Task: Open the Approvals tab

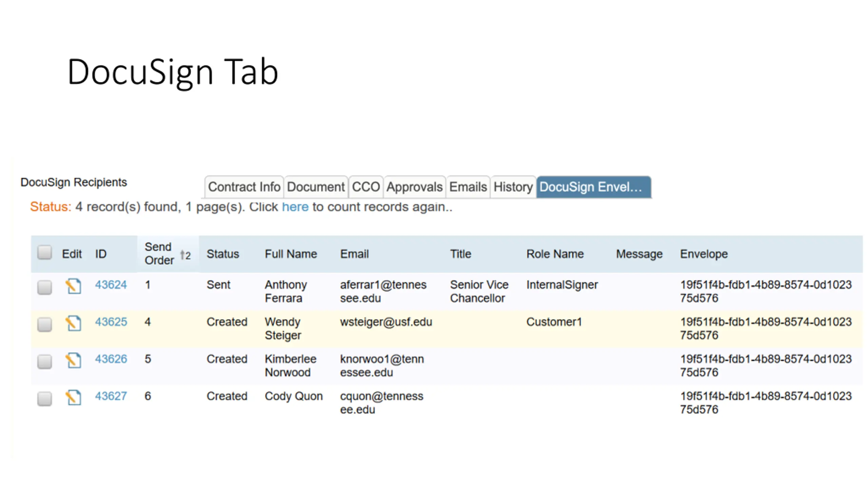Action: pyautogui.click(x=414, y=187)
